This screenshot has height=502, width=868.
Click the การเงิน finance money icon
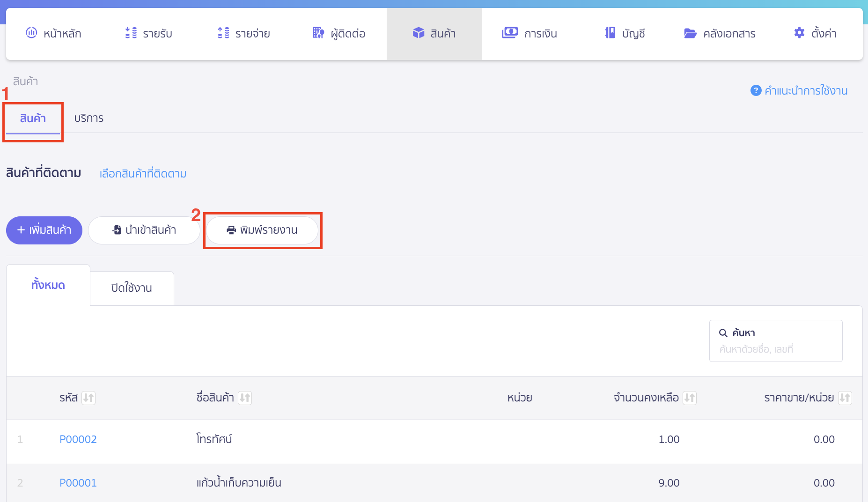pos(510,33)
